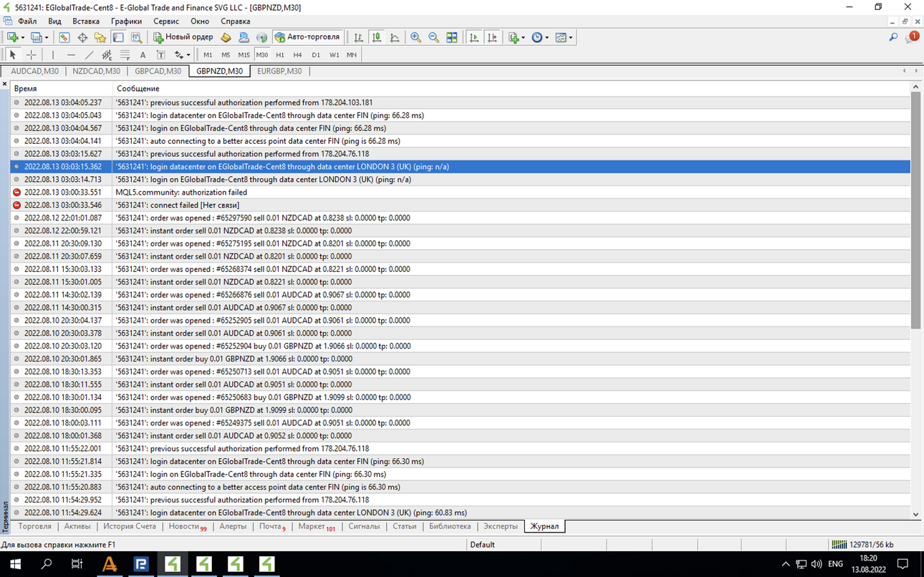Select the H1 timeframe button

[x=280, y=54]
